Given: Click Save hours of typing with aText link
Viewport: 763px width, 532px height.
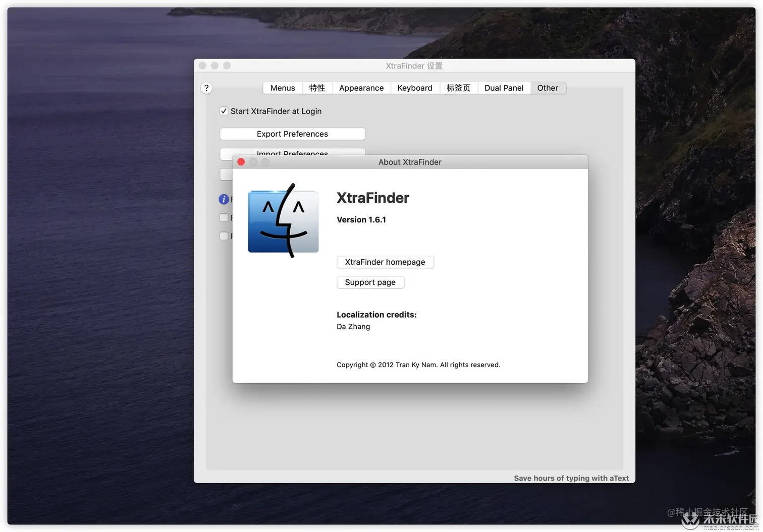Looking at the screenshot, I should tap(571, 478).
